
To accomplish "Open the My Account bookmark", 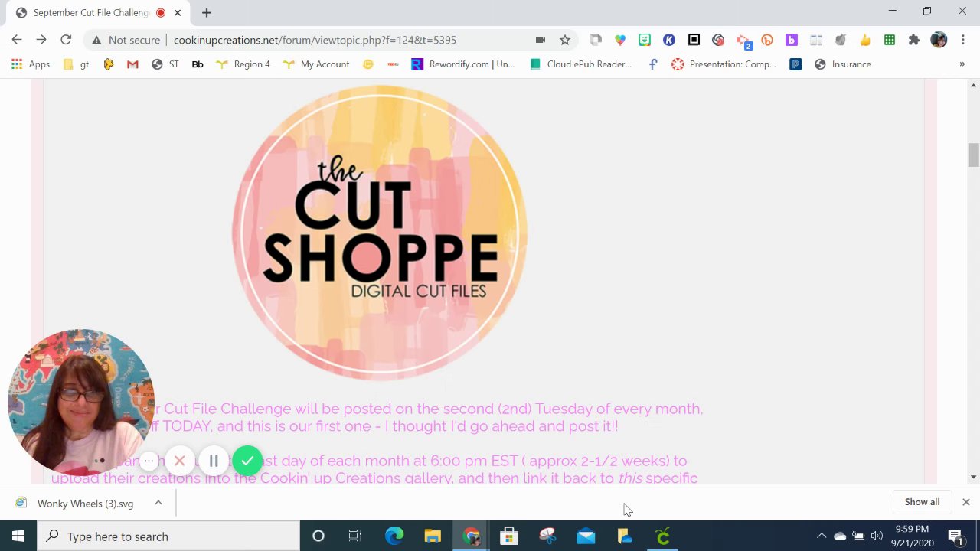I will point(316,64).
